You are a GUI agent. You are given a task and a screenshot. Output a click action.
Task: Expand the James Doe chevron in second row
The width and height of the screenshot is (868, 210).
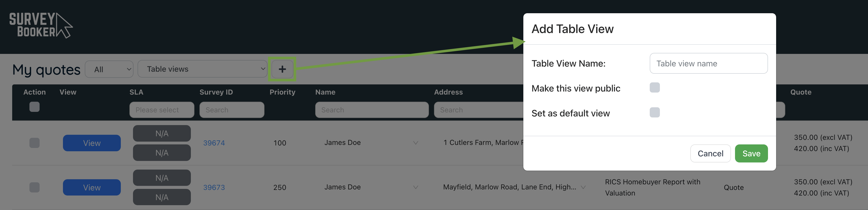(x=415, y=187)
